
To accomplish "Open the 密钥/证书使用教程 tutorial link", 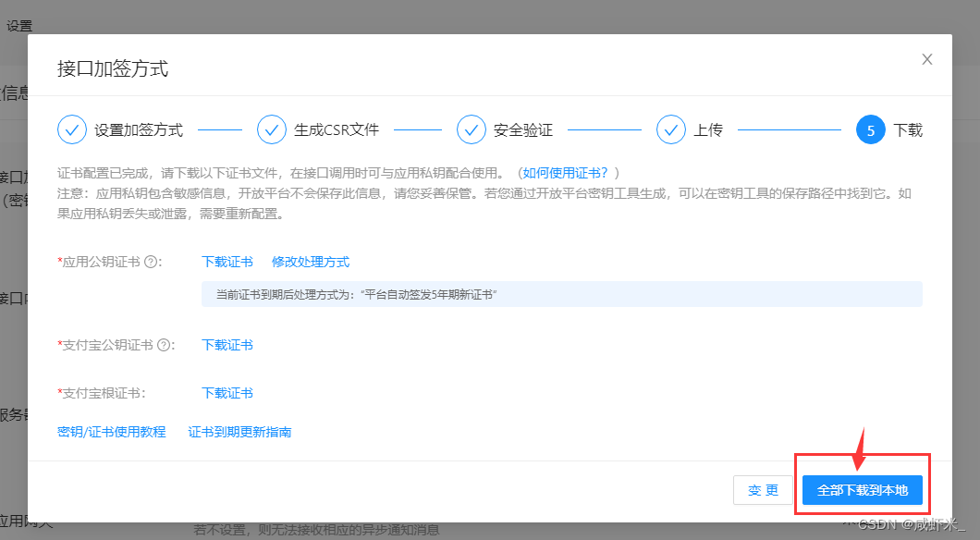I will (111, 432).
